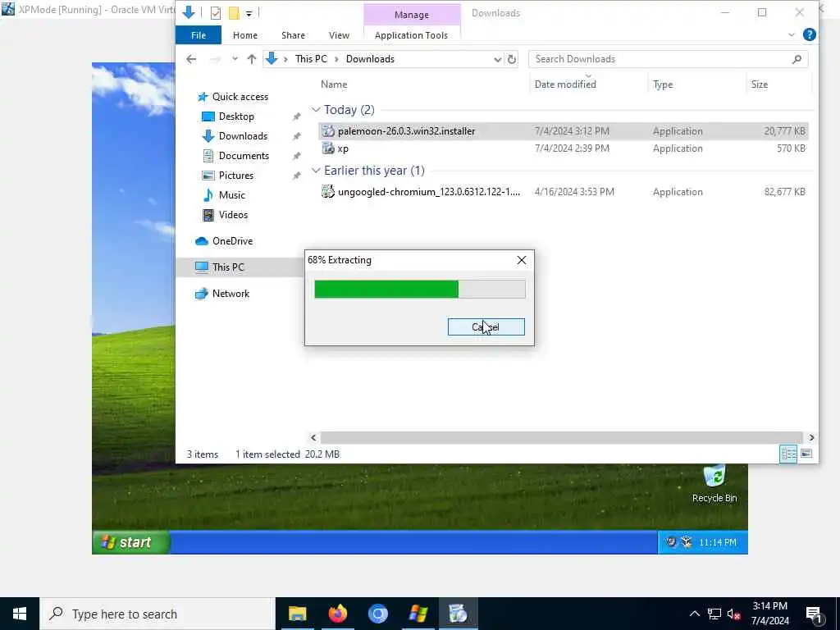Open Documents in the navigation pane
The image size is (840, 630).
point(244,156)
